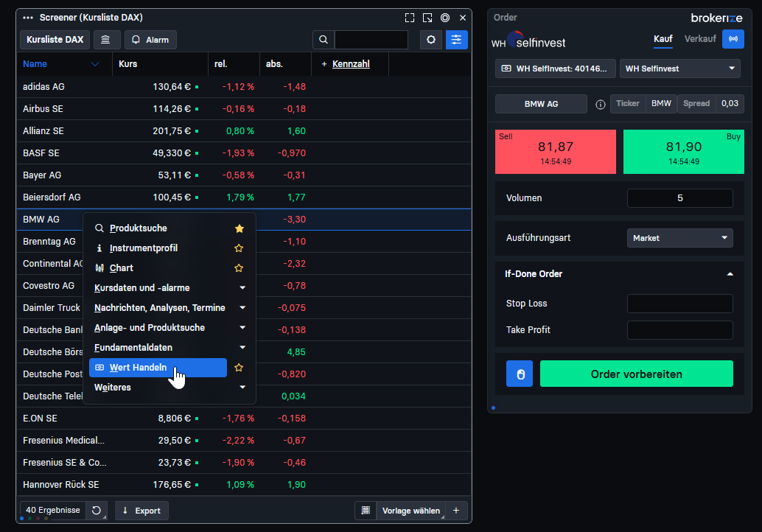Select the Allianz SE row
This screenshot has height=532, width=762.
(x=243, y=131)
